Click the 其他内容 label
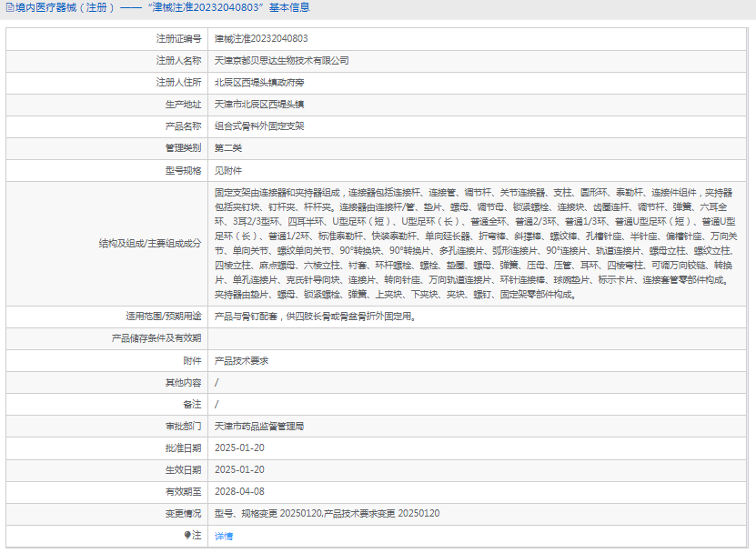Image resolution: width=756 pixels, height=553 pixels. [183, 383]
